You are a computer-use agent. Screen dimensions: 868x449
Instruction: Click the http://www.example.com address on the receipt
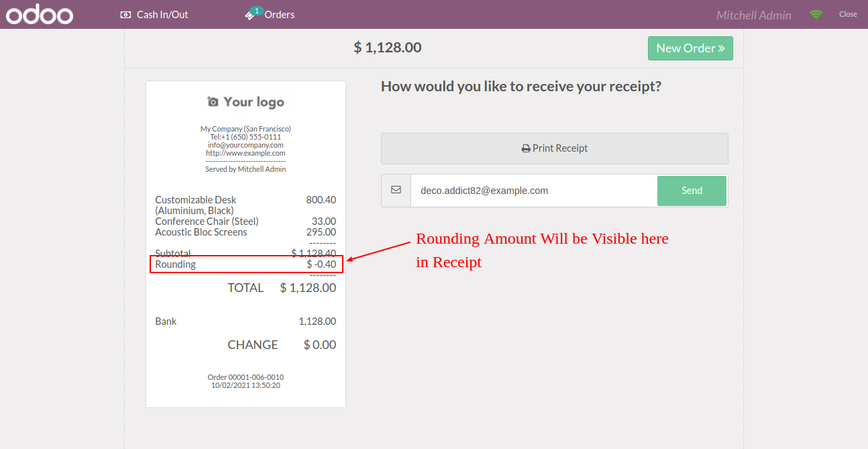(246, 153)
